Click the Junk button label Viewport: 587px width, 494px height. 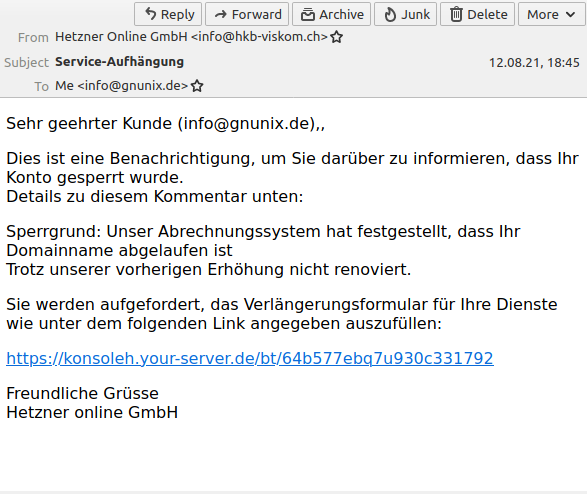pos(416,15)
